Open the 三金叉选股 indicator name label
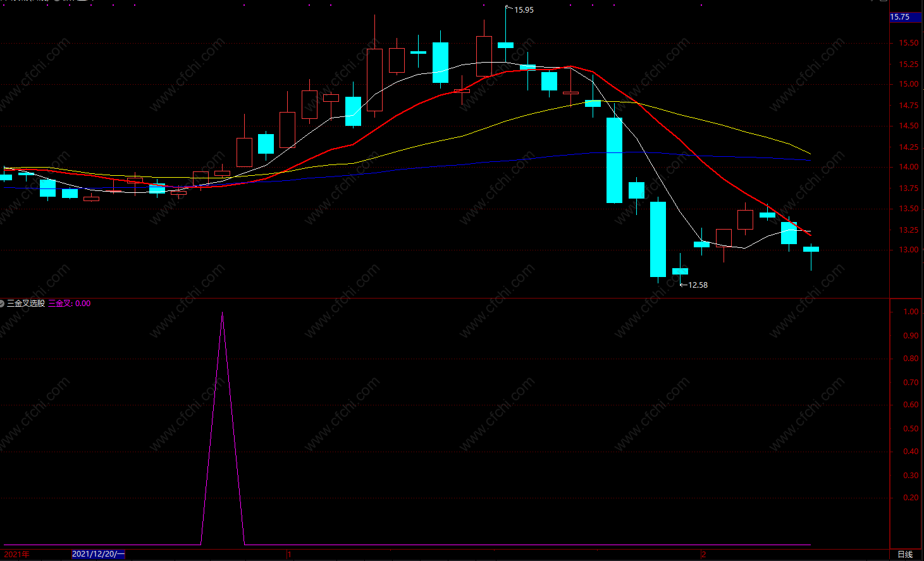 tap(26, 304)
